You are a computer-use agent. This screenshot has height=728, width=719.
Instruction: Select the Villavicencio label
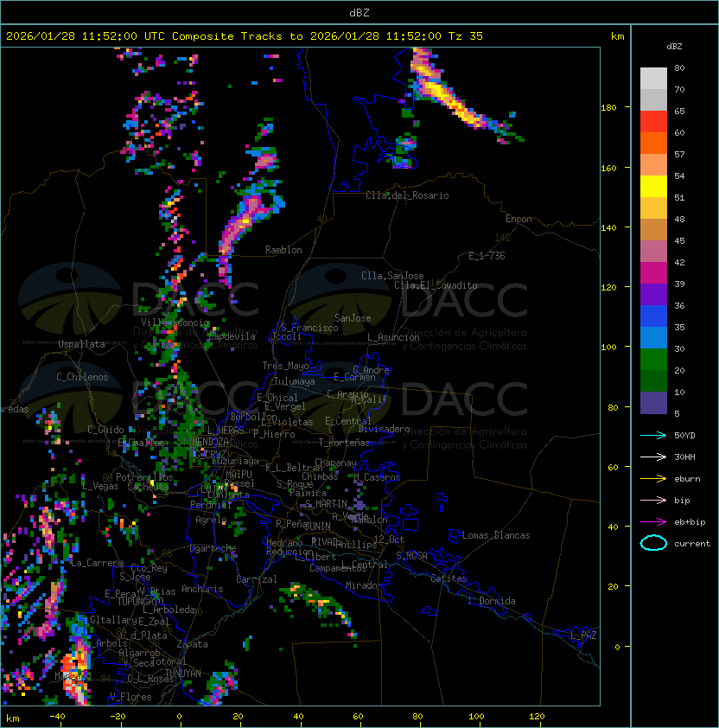(175, 322)
